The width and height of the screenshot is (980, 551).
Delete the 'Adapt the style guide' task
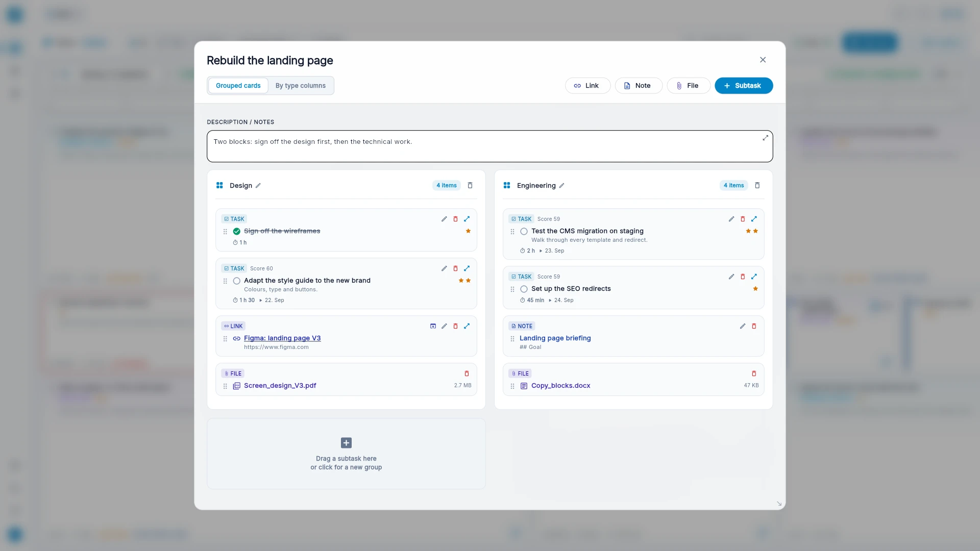[x=455, y=268]
